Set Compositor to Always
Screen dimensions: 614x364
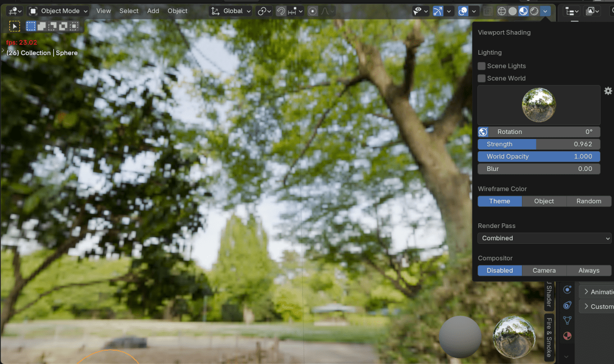coord(589,270)
